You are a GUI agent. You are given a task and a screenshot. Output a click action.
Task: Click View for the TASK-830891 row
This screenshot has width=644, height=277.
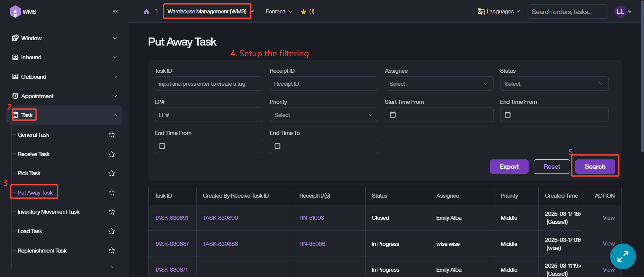(608, 218)
